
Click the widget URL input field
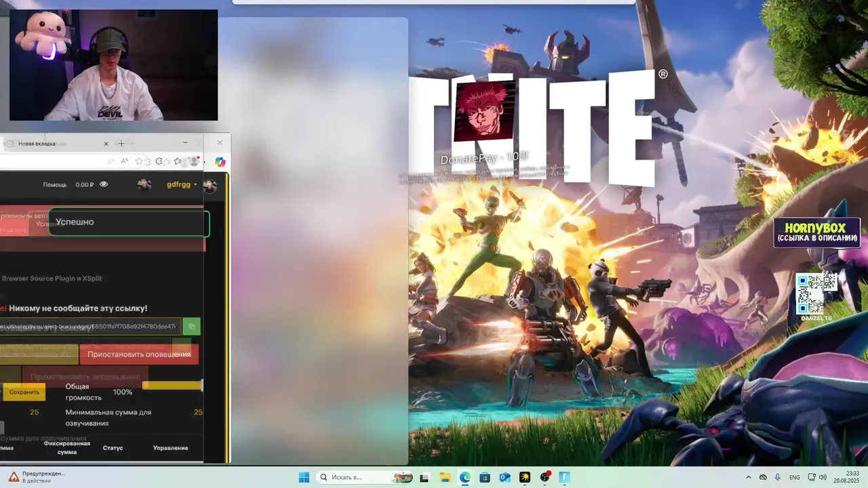(90, 327)
